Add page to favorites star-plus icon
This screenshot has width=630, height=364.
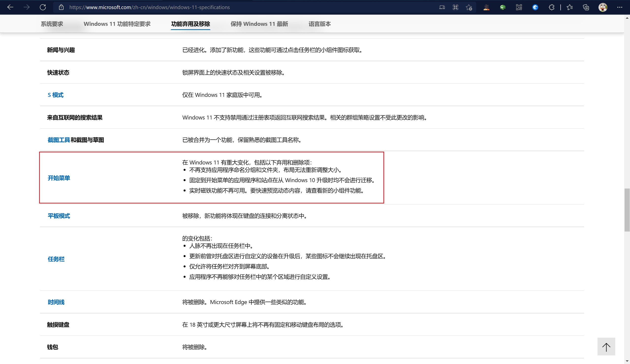tap(469, 7)
